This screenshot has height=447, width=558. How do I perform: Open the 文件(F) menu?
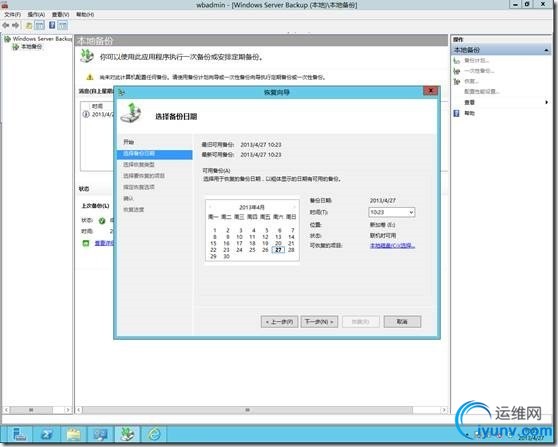(x=12, y=15)
